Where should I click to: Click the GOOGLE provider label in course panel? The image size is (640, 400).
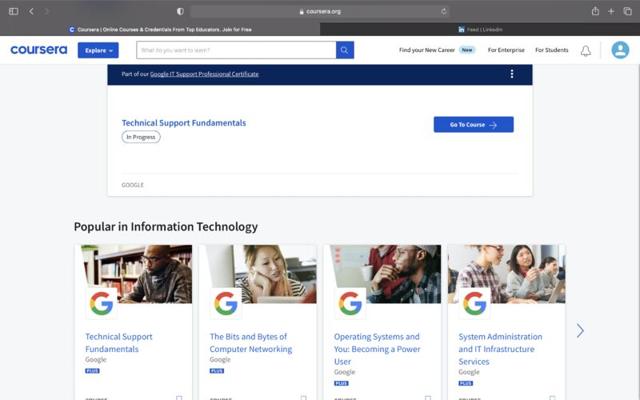tap(133, 185)
